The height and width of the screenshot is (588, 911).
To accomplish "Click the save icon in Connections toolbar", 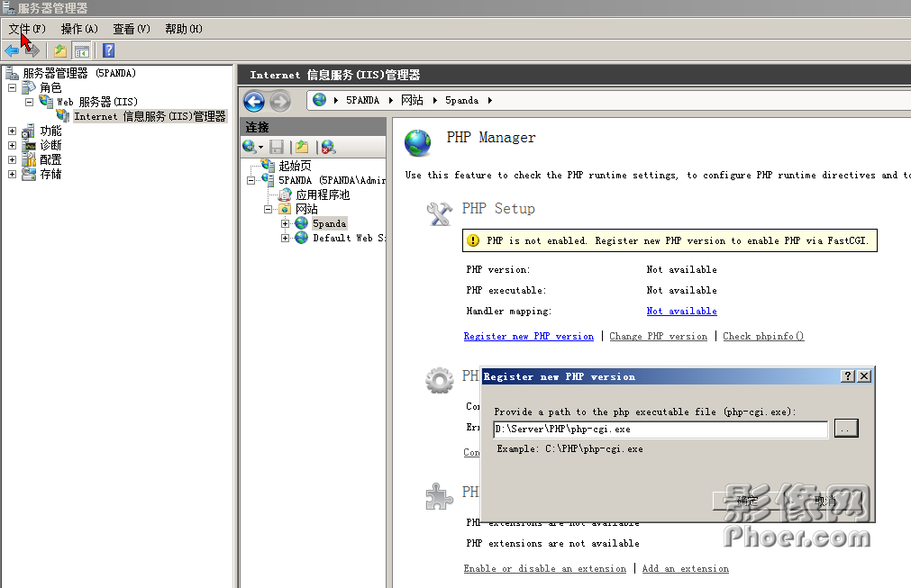I will point(277,147).
